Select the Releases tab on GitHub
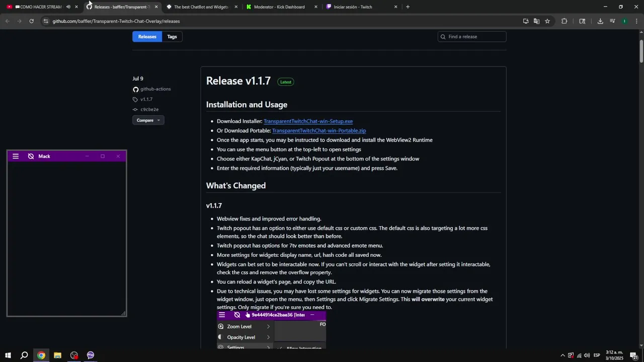This screenshot has height=362, width=644. tap(147, 37)
